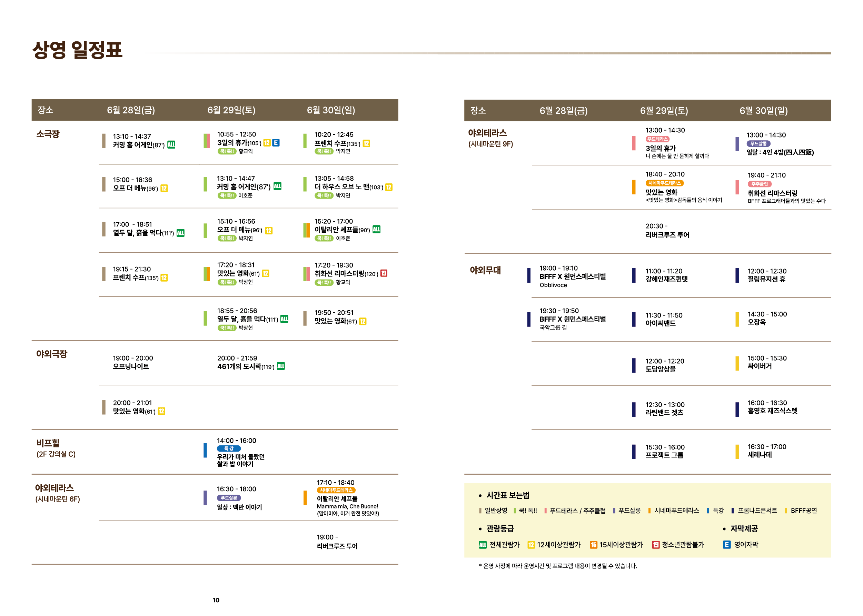The image size is (863, 616).
Task: Click the navy color bar beside 강혜인재즈퀸텟
Action: [x=633, y=275]
